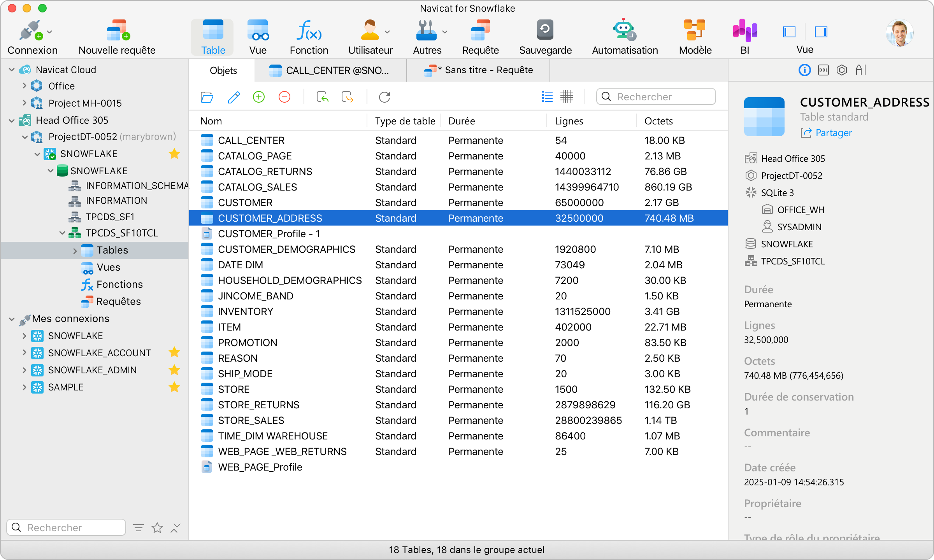This screenshot has height=560, width=934.
Task: Toggle favorite star on SNOWFLAKE_ADMIN
Action: (174, 369)
